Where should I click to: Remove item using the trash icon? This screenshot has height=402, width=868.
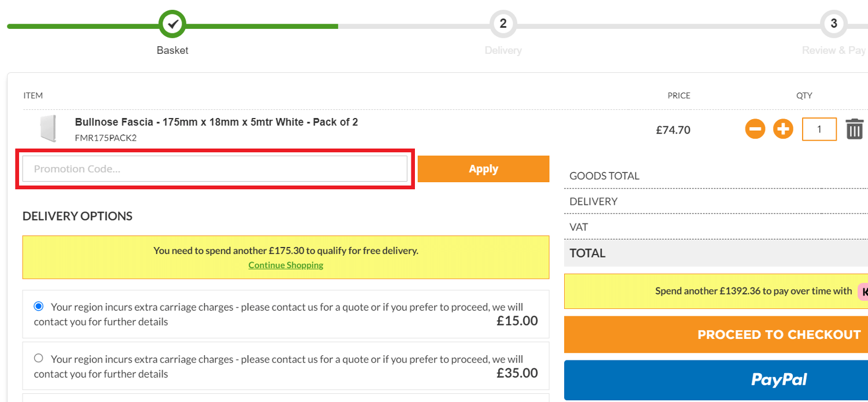pyautogui.click(x=855, y=129)
